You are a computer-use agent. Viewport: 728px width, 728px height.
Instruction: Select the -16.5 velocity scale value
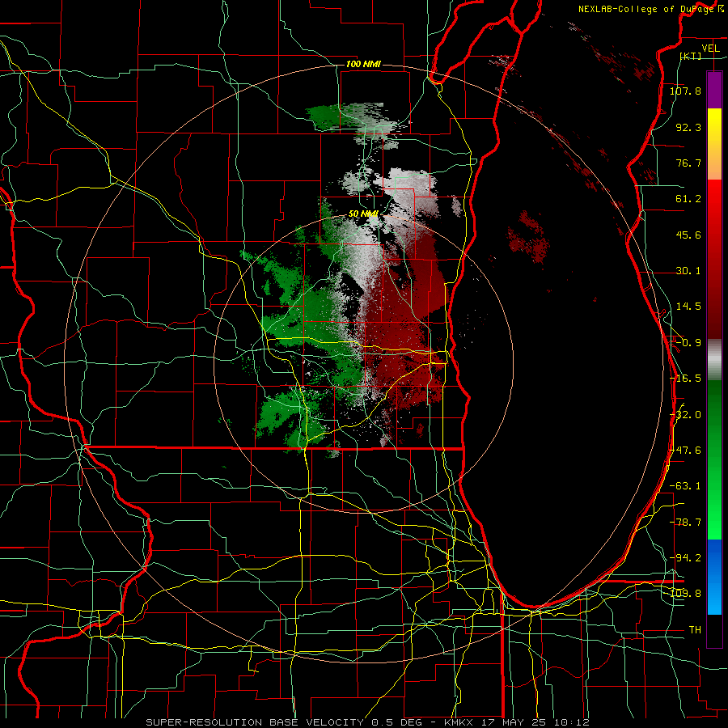(x=685, y=379)
